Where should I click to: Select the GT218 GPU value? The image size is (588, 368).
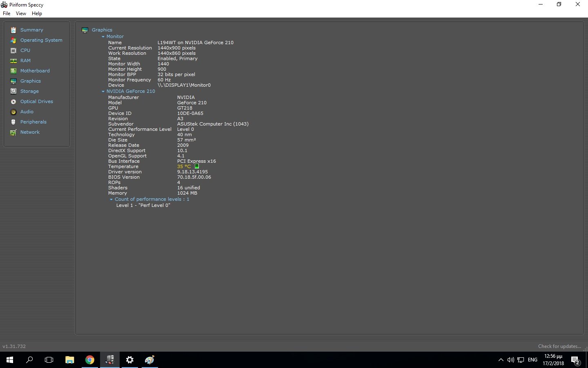[185, 108]
